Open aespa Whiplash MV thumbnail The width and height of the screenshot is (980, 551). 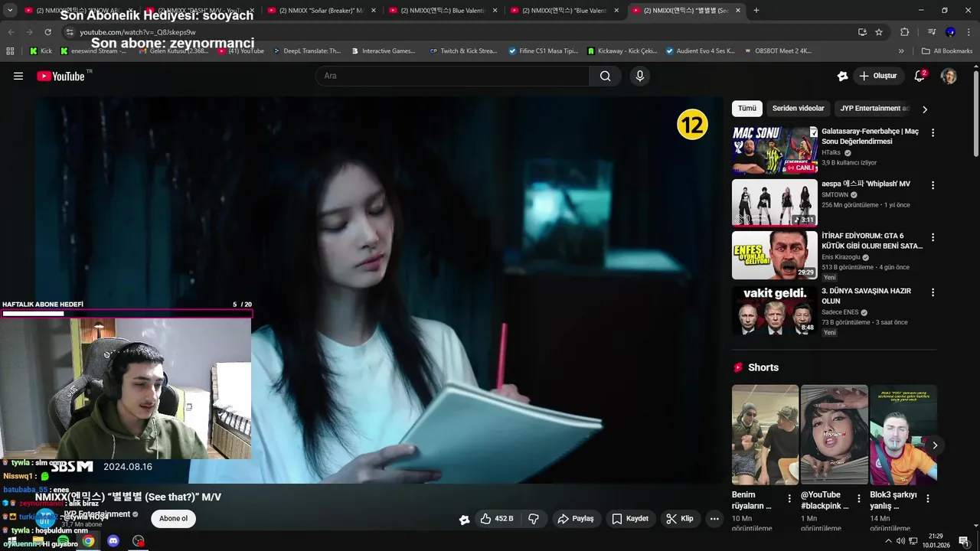pyautogui.click(x=774, y=203)
